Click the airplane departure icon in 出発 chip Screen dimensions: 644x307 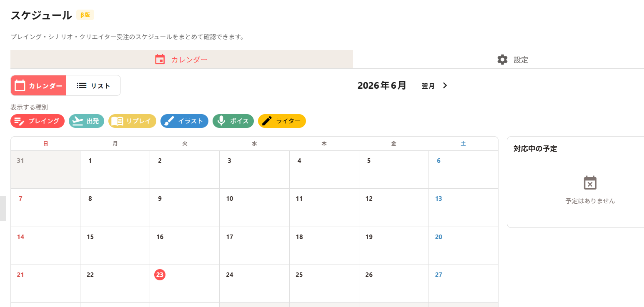pyautogui.click(x=78, y=121)
